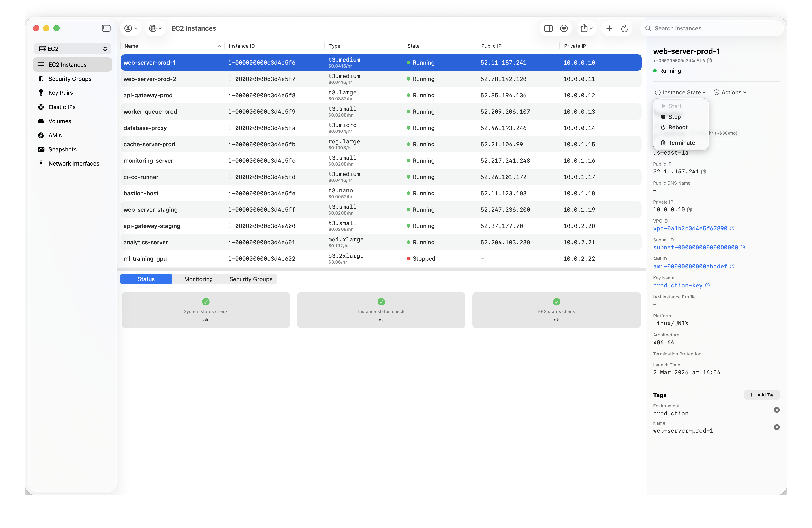Select the web-server-prod-2 row

pos(381,79)
